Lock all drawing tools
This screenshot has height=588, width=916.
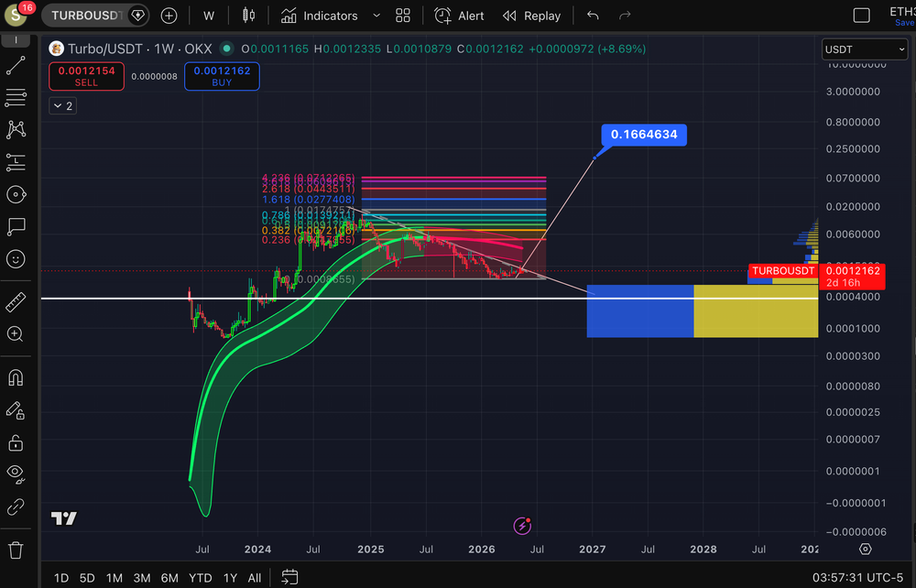(x=16, y=443)
